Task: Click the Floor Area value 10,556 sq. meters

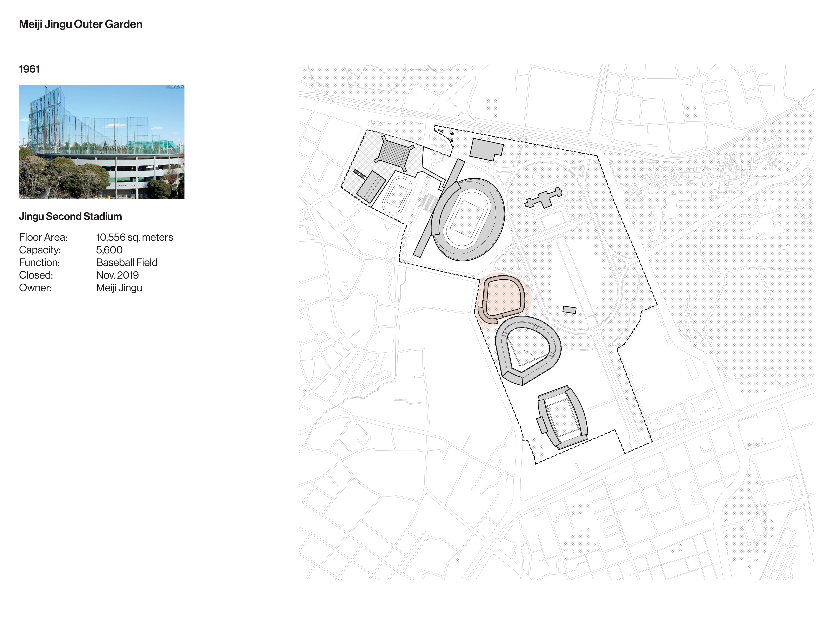Action: (x=134, y=237)
